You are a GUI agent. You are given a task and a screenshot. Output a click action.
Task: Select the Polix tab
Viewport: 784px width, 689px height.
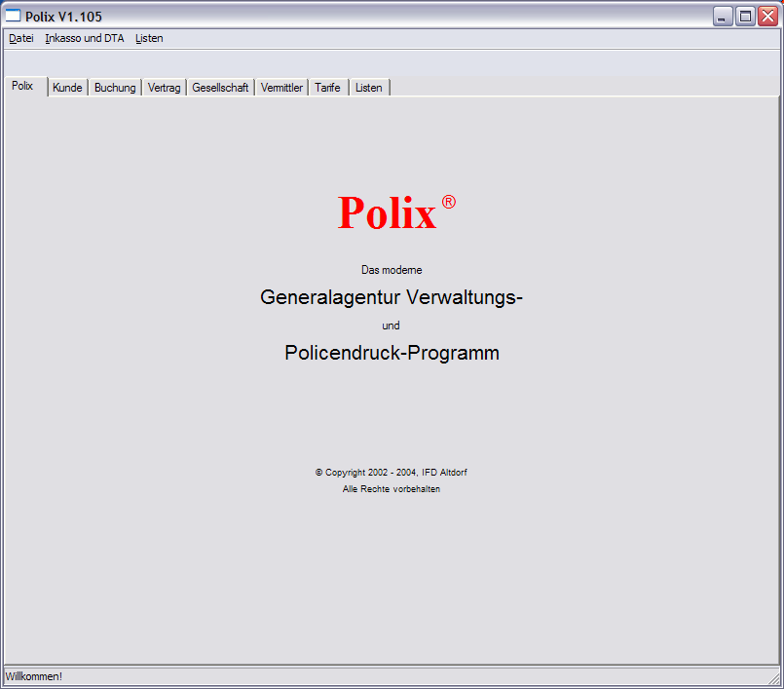point(23,86)
